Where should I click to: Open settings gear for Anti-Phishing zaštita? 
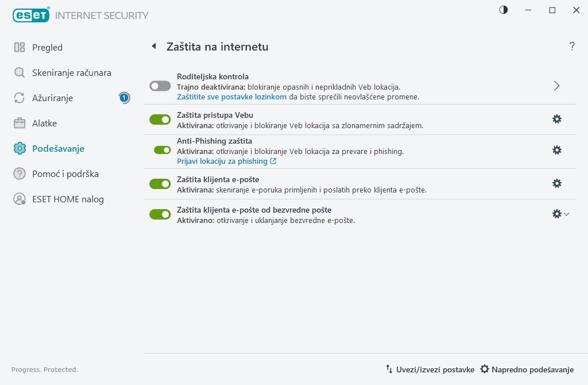[x=556, y=150]
